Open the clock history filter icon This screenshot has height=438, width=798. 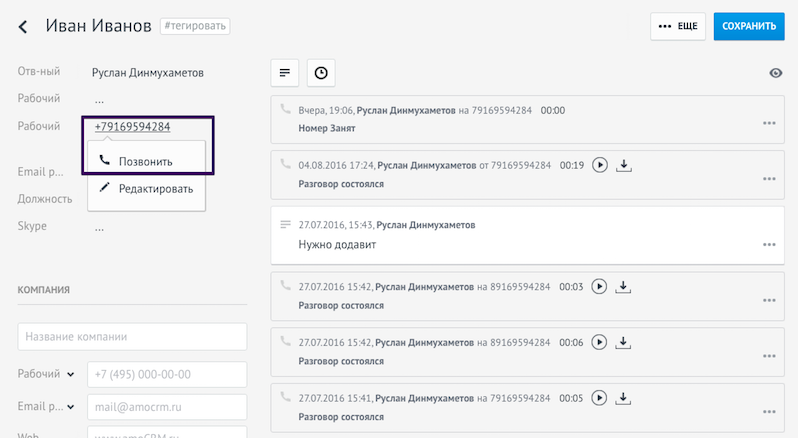click(x=321, y=73)
